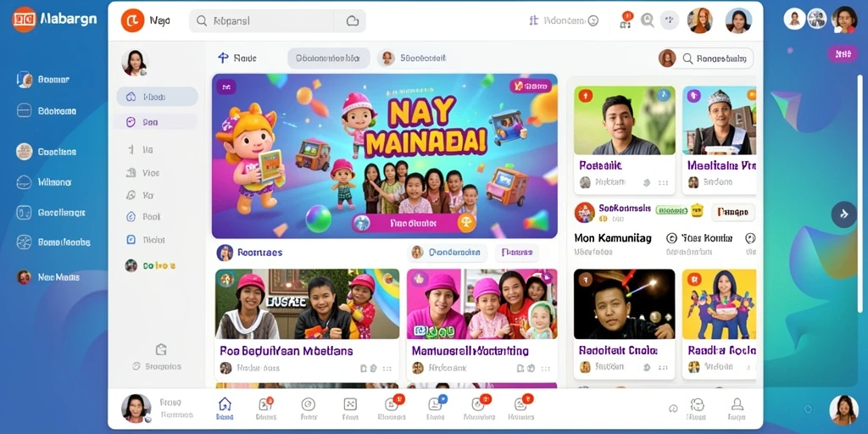Click the 'Mabargn' logo in the blue sidebar
The image size is (868, 434).
54,19
